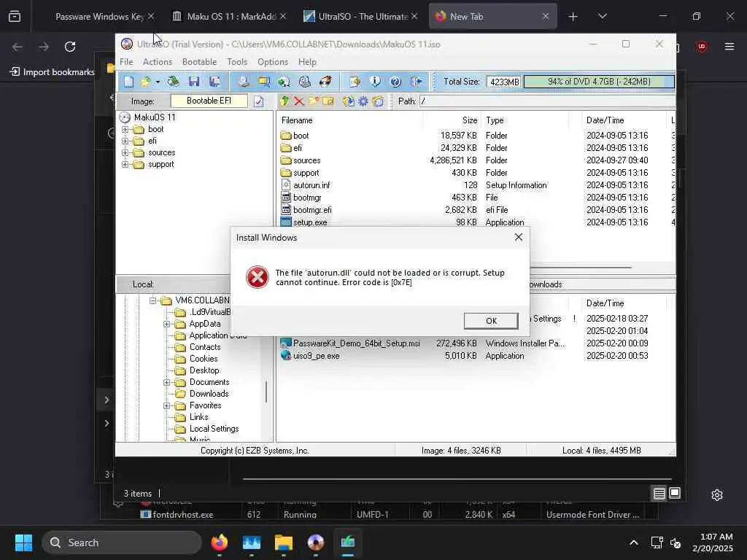Expand the support folder in image tree
747x560 pixels.
click(125, 165)
